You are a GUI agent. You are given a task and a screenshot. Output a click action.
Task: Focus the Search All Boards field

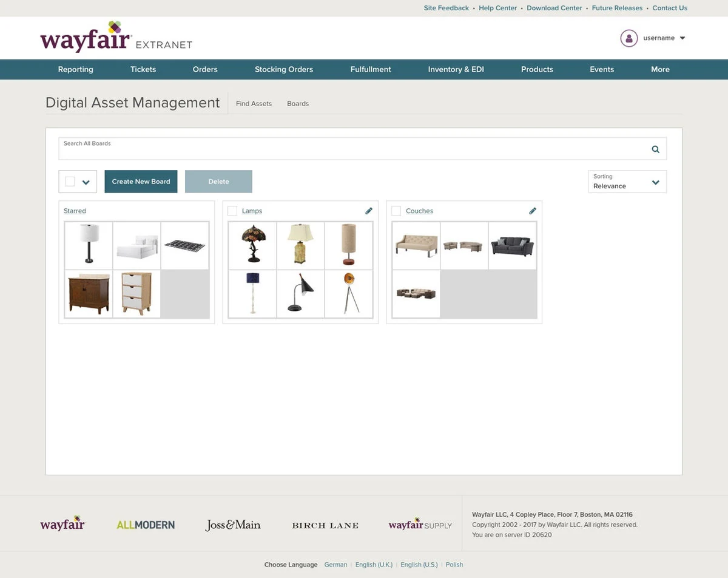[x=363, y=149]
